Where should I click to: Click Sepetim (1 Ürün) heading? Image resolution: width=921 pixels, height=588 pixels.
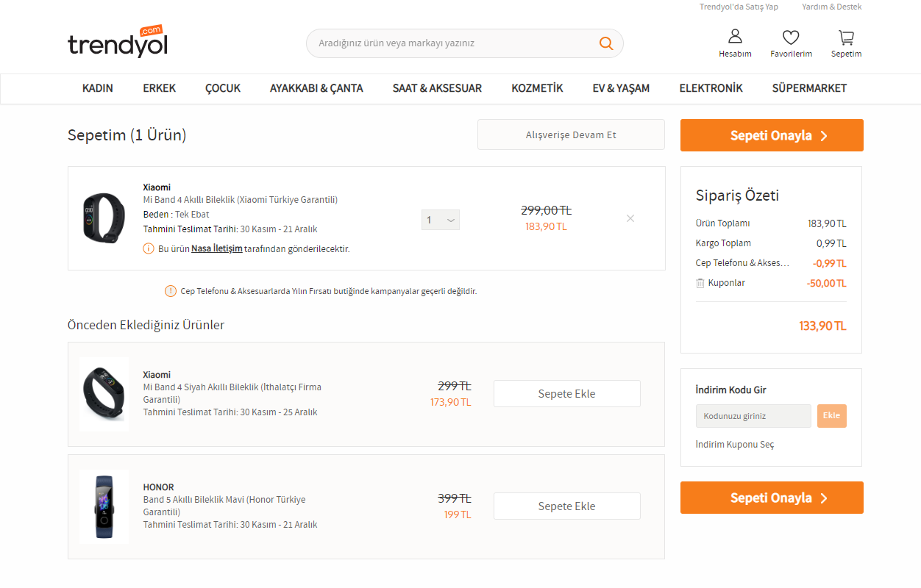click(x=127, y=135)
